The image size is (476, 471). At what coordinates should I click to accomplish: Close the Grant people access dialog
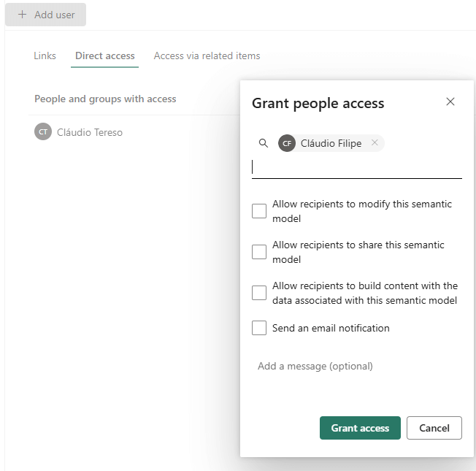tap(450, 102)
